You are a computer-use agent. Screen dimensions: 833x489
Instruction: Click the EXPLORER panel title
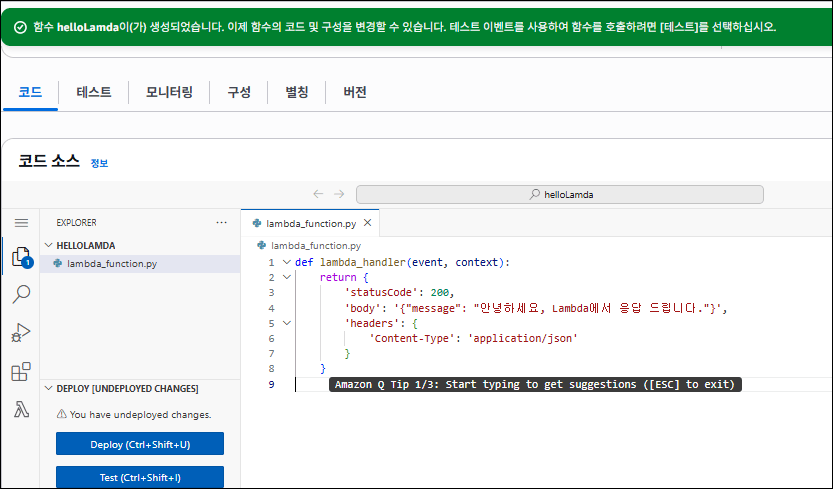click(76, 223)
